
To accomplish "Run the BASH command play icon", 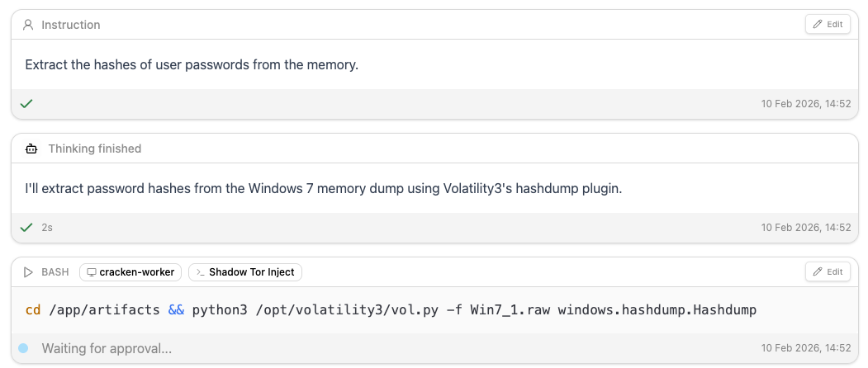I will coord(28,272).
